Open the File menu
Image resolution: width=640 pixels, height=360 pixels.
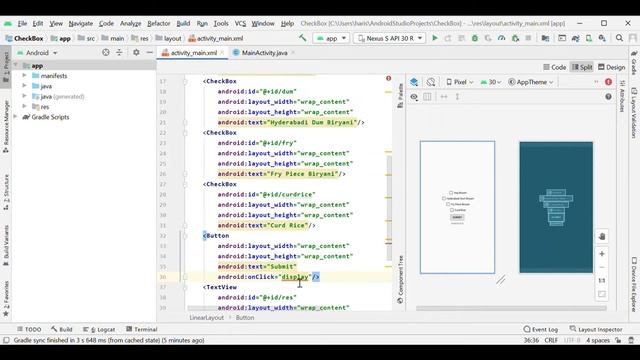pyautogui.click(x=22, y=24)
